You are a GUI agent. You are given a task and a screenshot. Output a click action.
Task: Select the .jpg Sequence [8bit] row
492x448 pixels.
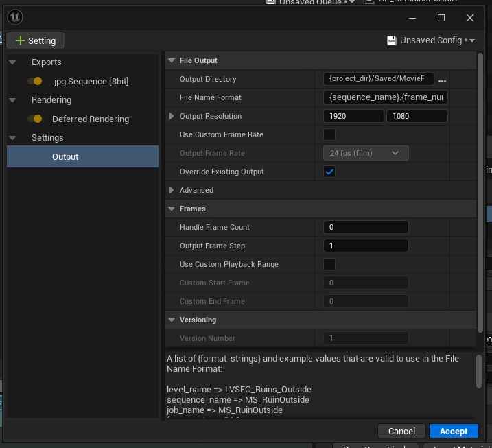(82, 81)
